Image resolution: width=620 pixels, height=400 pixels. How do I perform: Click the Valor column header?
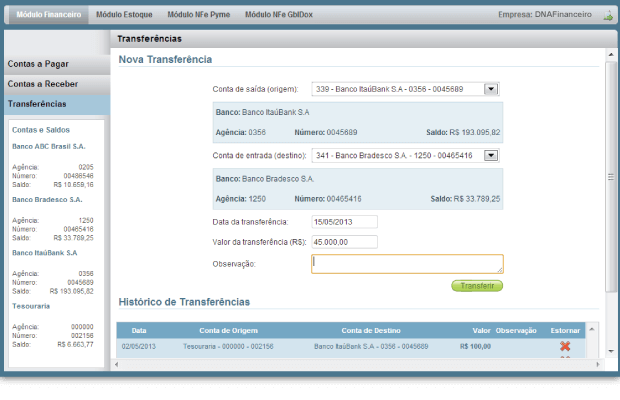pos(481,331)
